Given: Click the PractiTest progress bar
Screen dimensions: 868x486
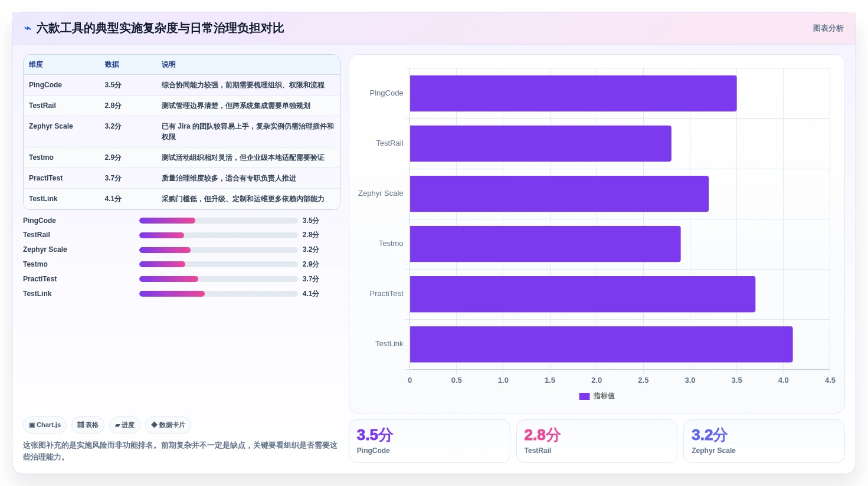Looking at the screenshot, I should click(218, 279).
